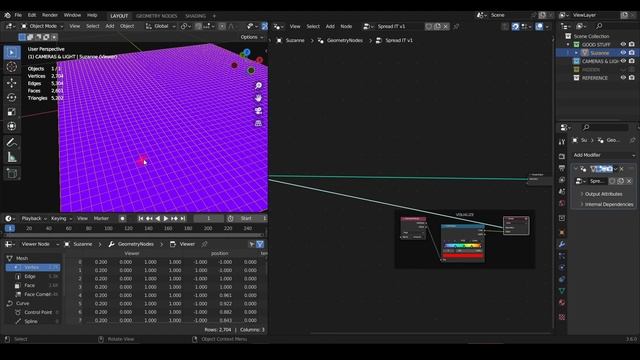Click the viewport pan hand icon
This screenshot has height=360, width=640.
point(258,98)
